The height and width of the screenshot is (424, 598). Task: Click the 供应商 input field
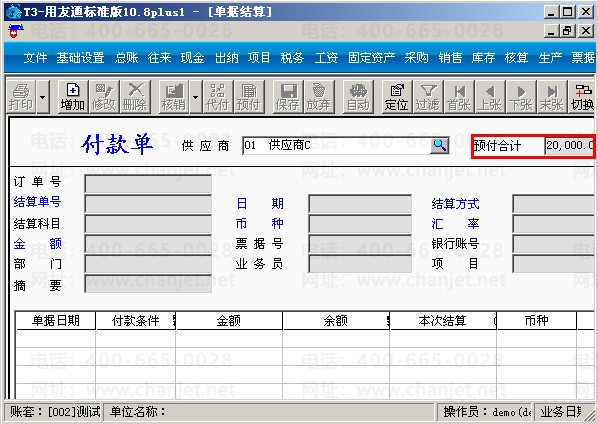coord(337,145)
